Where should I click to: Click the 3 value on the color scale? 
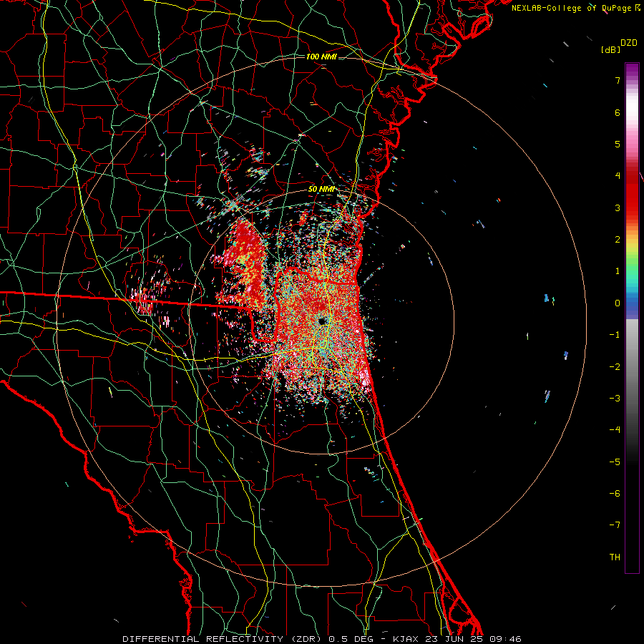(x=618, y=208)
